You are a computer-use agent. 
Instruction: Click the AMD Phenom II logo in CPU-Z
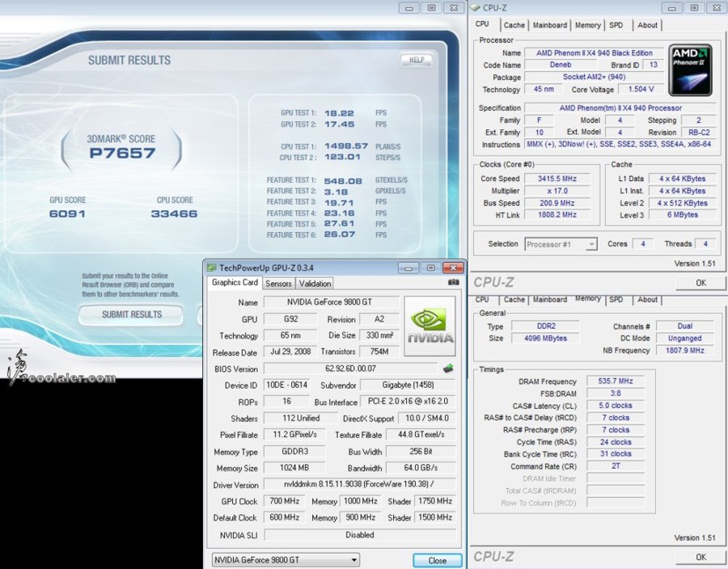pyautogui.click(x=691, y=70)
